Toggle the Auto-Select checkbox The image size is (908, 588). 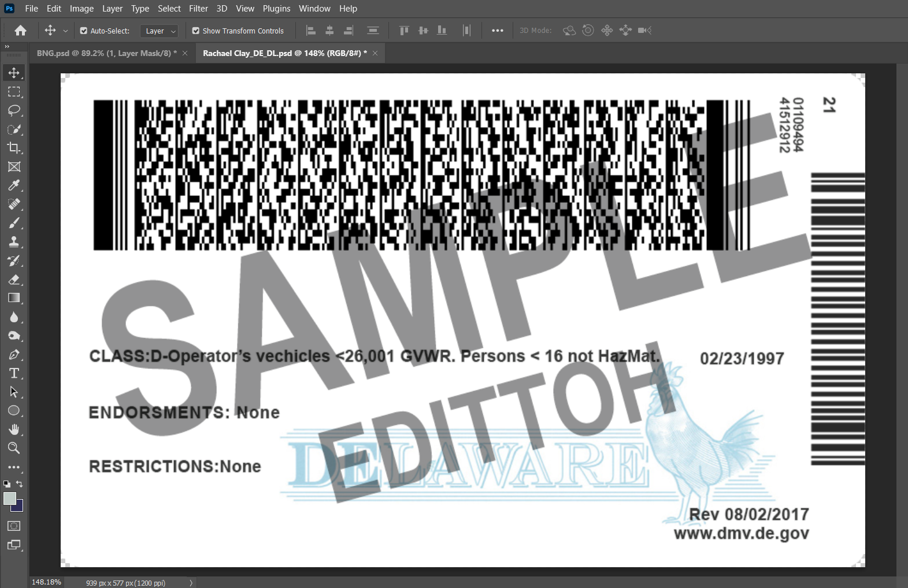point(84,31)
